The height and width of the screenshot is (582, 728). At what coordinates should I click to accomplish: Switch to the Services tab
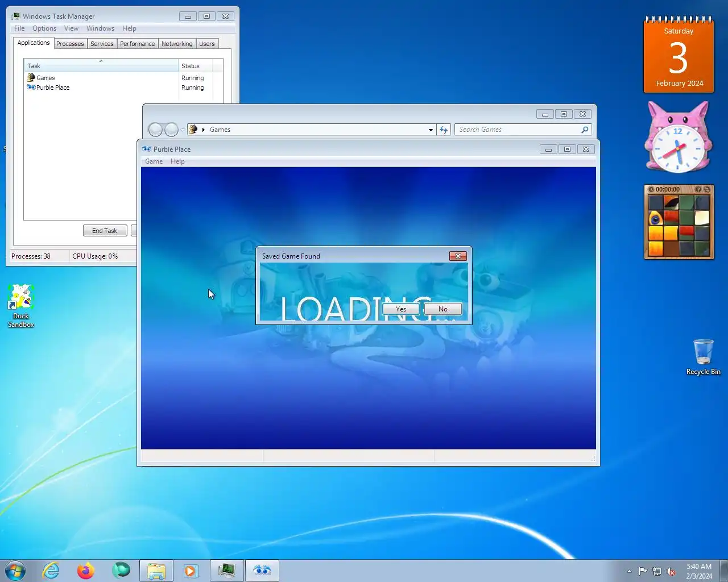click(x=102, y=44)
